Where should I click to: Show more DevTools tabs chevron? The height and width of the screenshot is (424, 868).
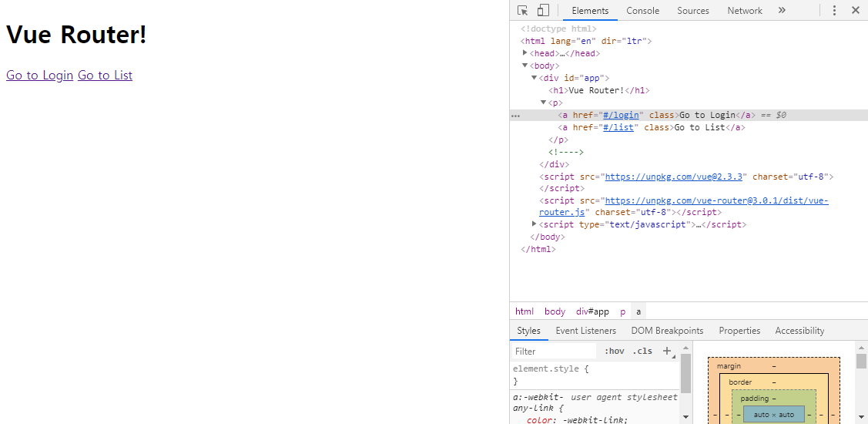[x=782, y=11]
